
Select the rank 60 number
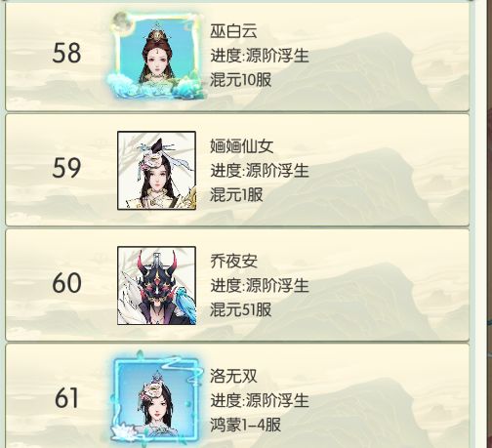coord(66,283)
